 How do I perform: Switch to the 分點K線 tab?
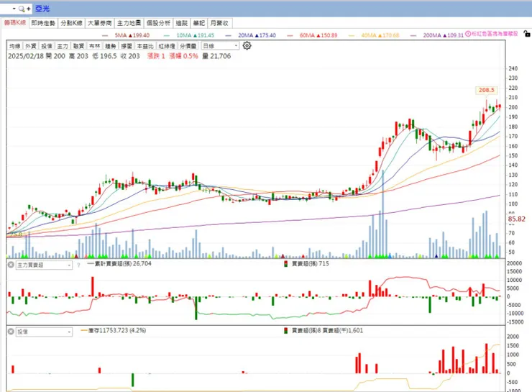(x=72, y=23)
